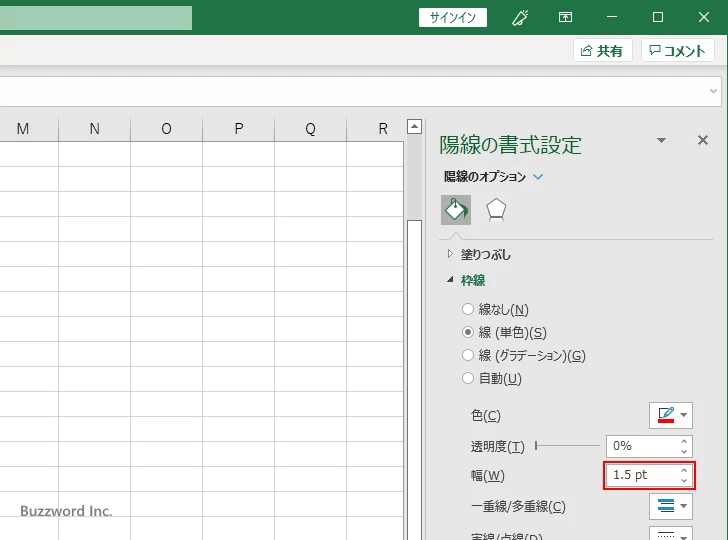Click the 幅(W) 1.5 pt input field
The height and width of the screenshot is (540, 728).
click(x=642, y=475)
